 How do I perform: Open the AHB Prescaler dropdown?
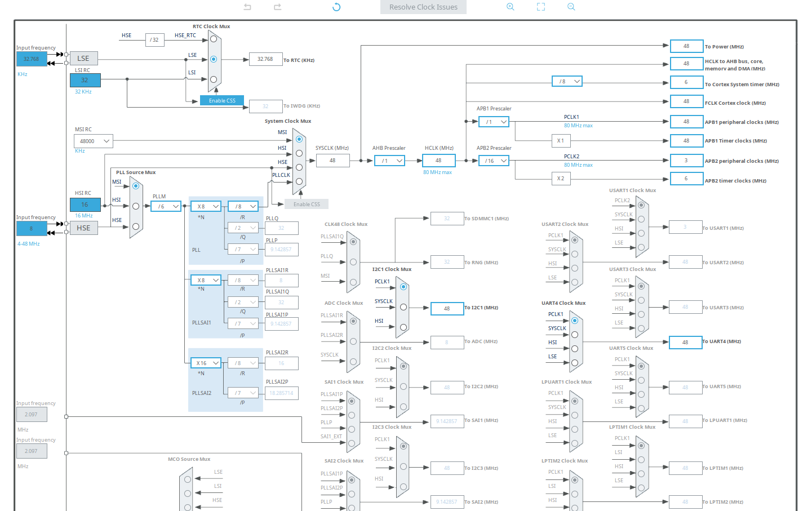(x=389, y=160)
